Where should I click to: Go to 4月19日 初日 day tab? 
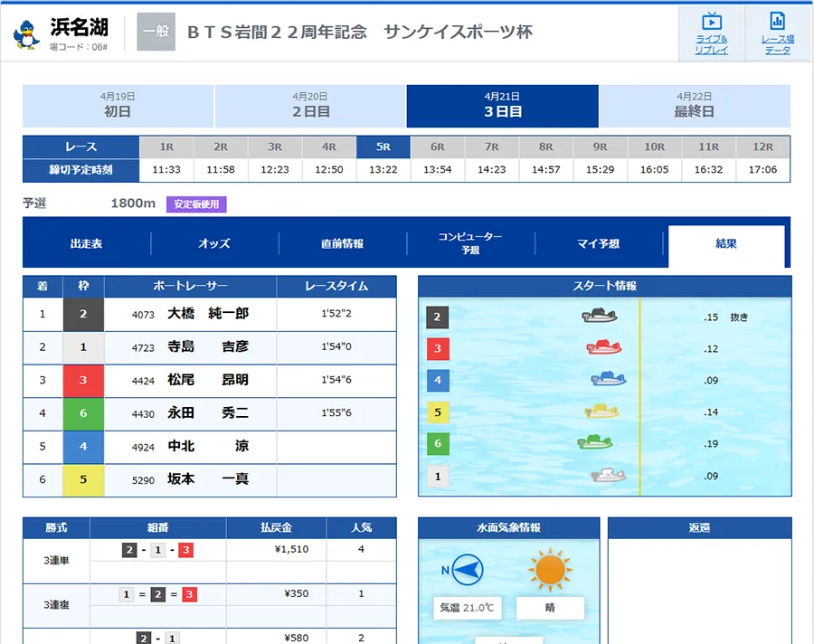coord(118,106)
